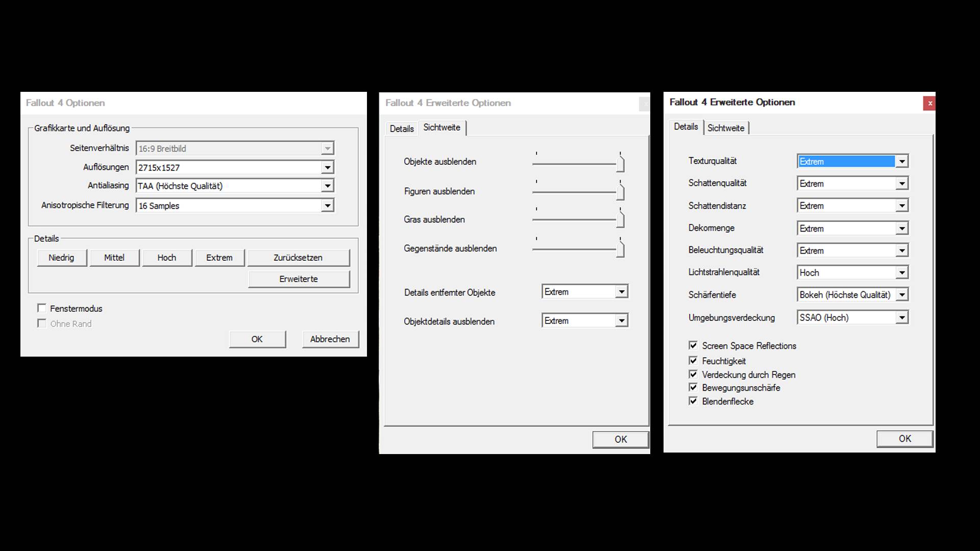Select Sichtweite tab in middle window

pyautogui.click(x=442, y=128)
